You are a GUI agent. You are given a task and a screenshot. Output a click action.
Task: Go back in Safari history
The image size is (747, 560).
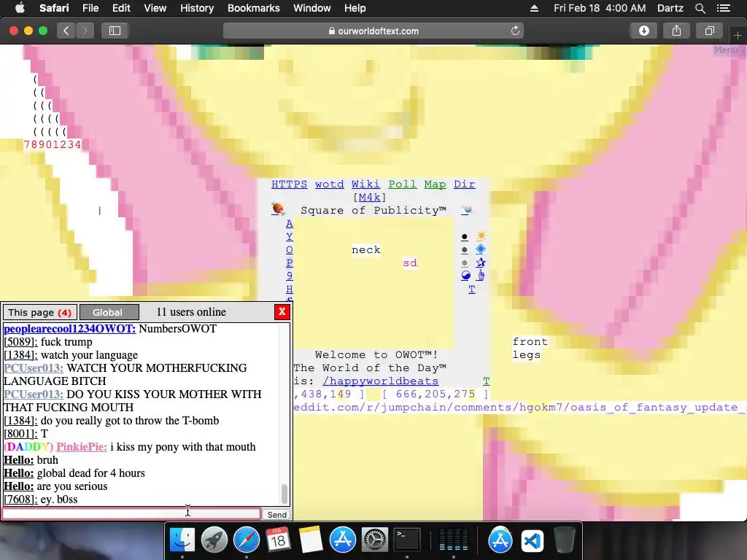pos(66,31)
